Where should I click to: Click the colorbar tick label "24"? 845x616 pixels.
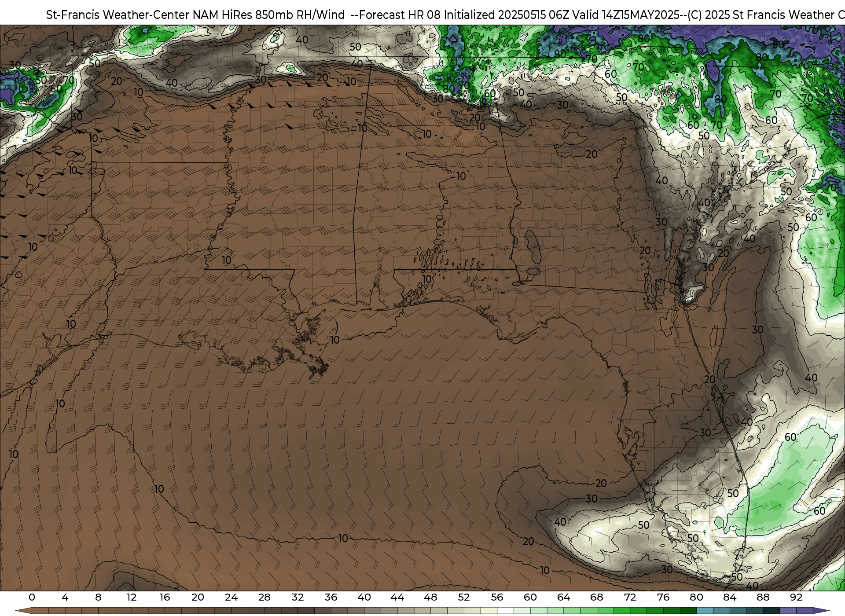click(231, 597)
